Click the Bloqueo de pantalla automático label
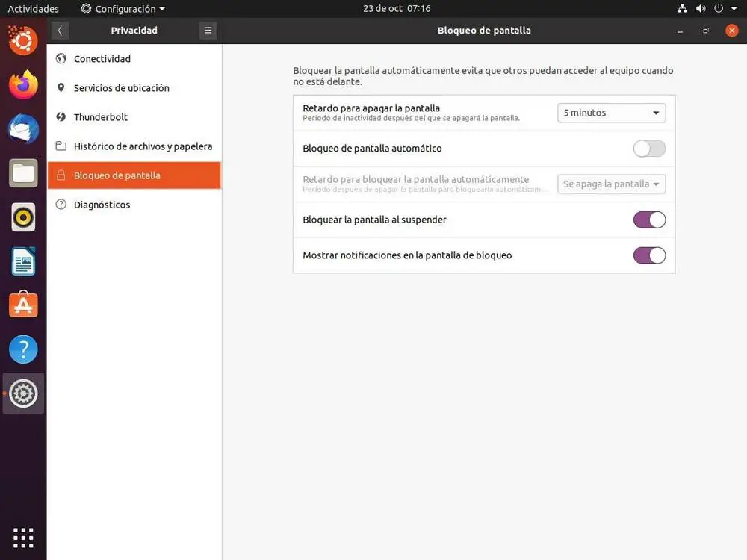Viewport: 747px width, 560px height. click(x=372, y=148)
